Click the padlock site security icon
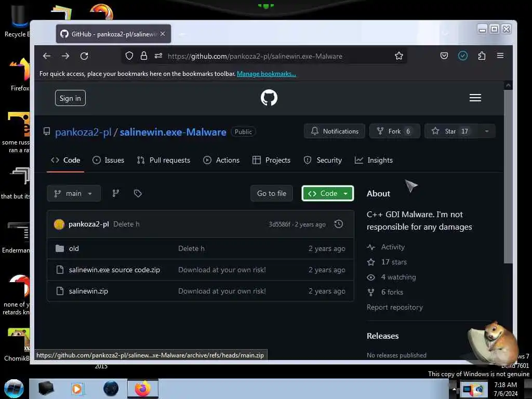 coord(144,56)
